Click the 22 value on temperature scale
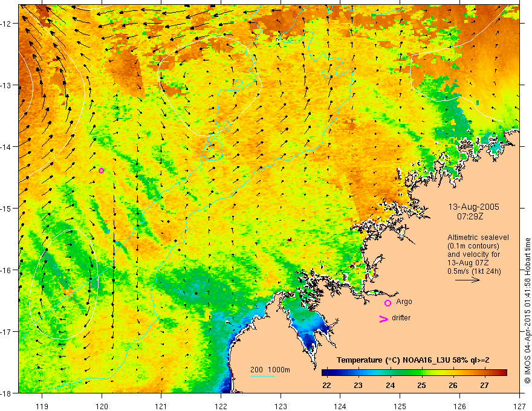The height and width of the screenshot is (411, 532). (x=326, y=385)
